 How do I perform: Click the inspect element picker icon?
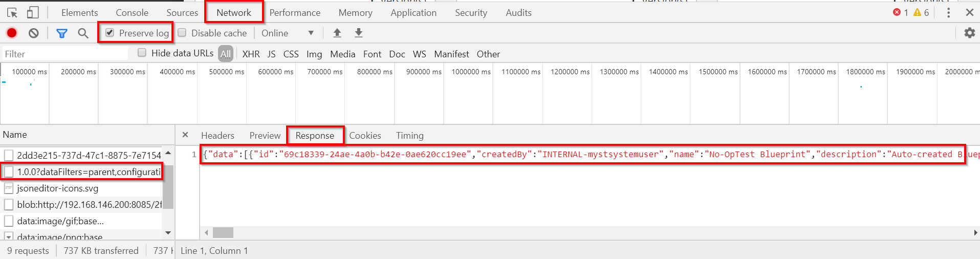click(12, 13)
